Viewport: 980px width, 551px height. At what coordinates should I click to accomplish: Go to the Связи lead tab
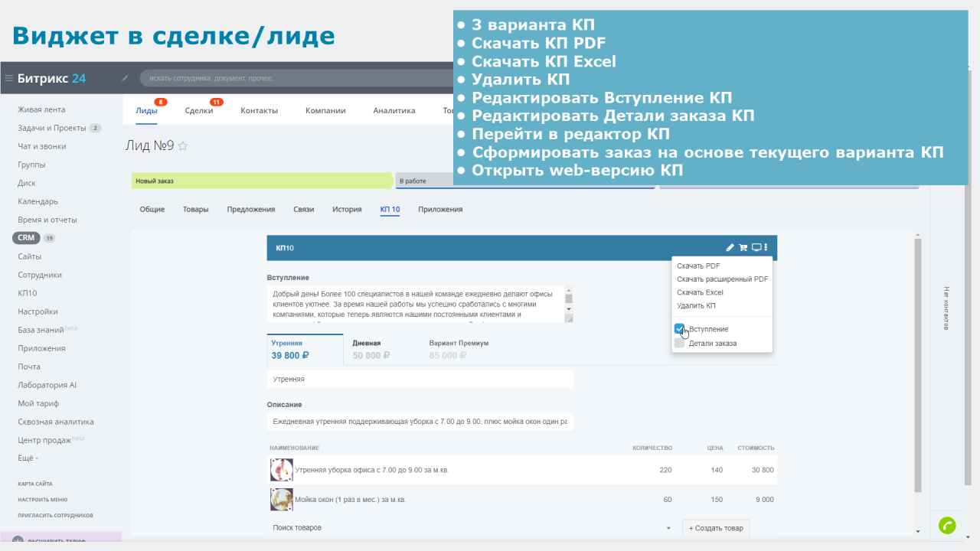303,209
